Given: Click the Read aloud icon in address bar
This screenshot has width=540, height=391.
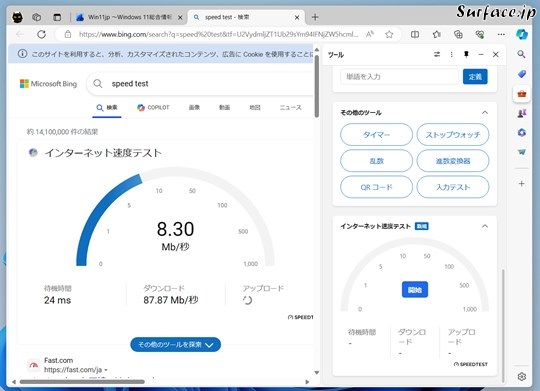Looking at the screenshot, I should pos(370,34).
